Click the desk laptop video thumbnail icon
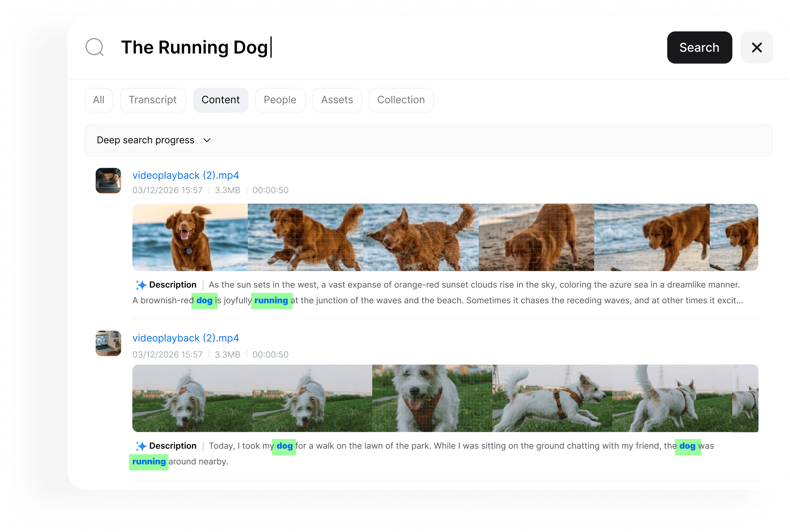The image size is (790, 532). 108,343
